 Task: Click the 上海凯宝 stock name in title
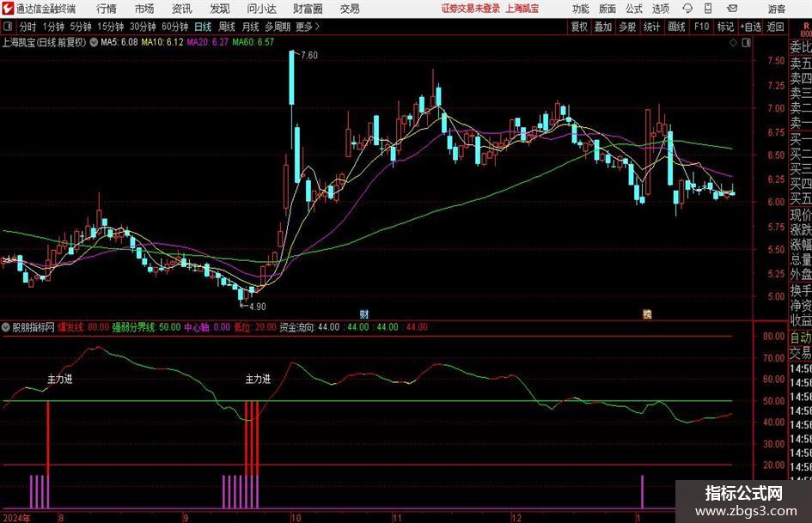(522, 9)
